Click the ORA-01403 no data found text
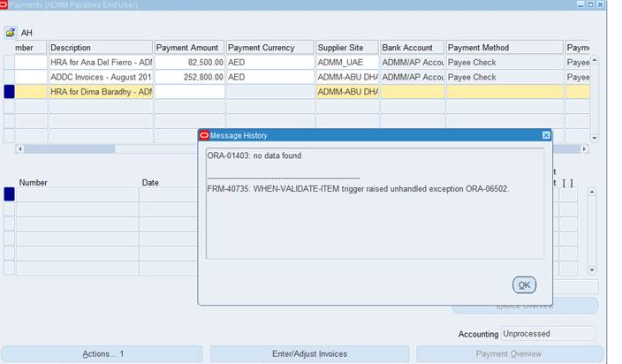The width and height of the screenshot is (622, 364). (x=254, y=155)
